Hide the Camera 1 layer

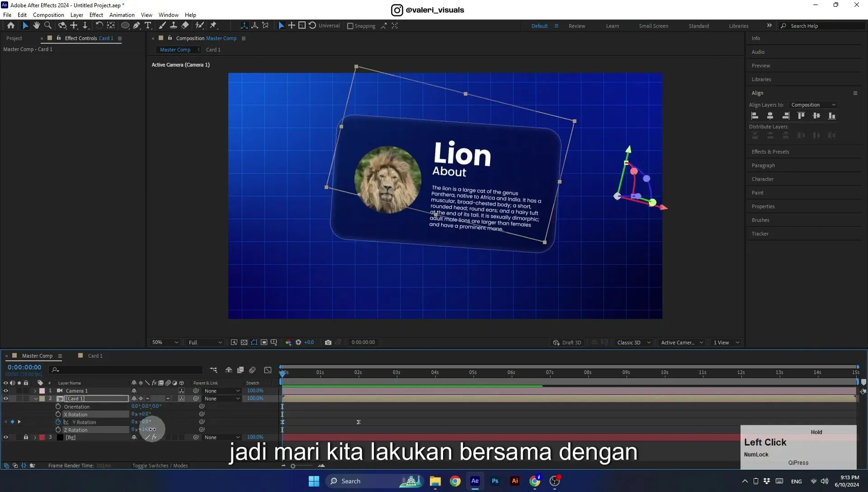[5, 391]
